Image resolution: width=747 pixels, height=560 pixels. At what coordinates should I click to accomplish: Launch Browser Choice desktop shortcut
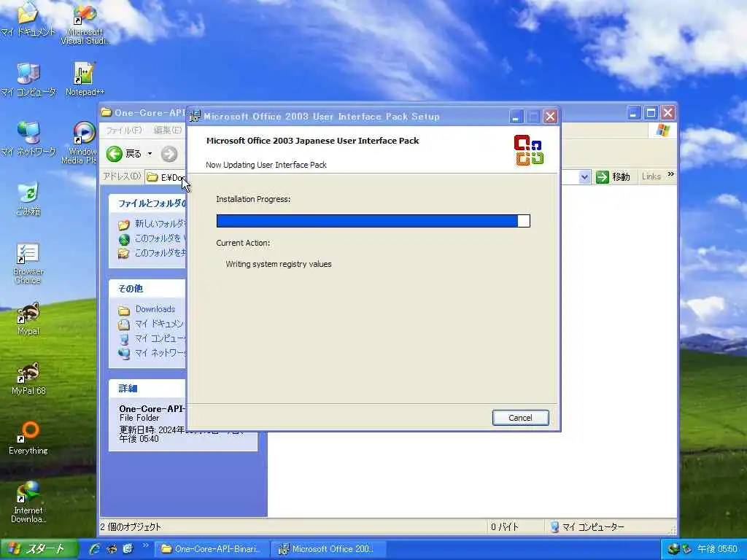click(28, 262)
